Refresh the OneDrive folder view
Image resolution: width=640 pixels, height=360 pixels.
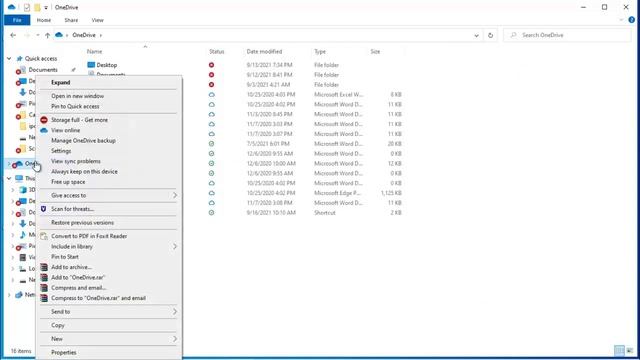tap(490, 35)
